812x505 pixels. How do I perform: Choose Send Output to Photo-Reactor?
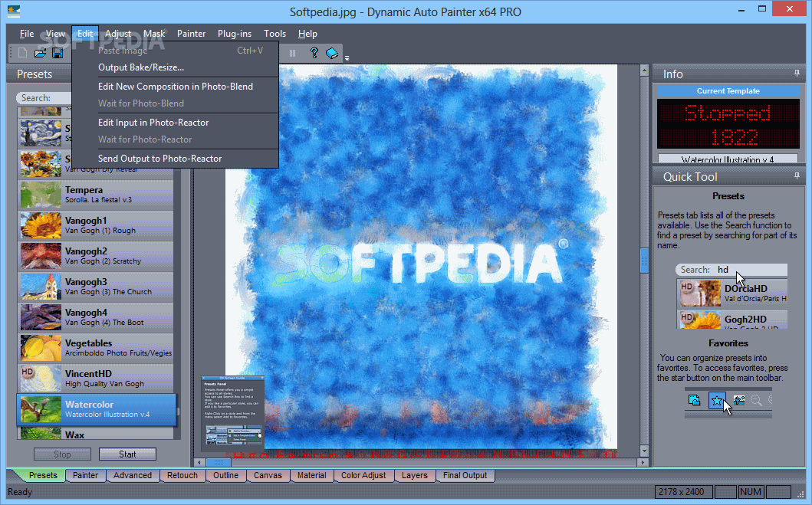(175, 159)
